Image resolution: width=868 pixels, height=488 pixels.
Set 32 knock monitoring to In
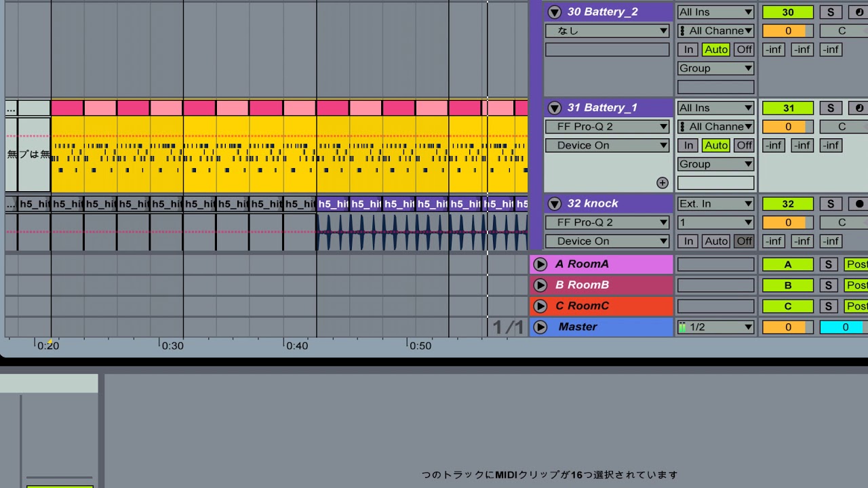tap(688, 241)
